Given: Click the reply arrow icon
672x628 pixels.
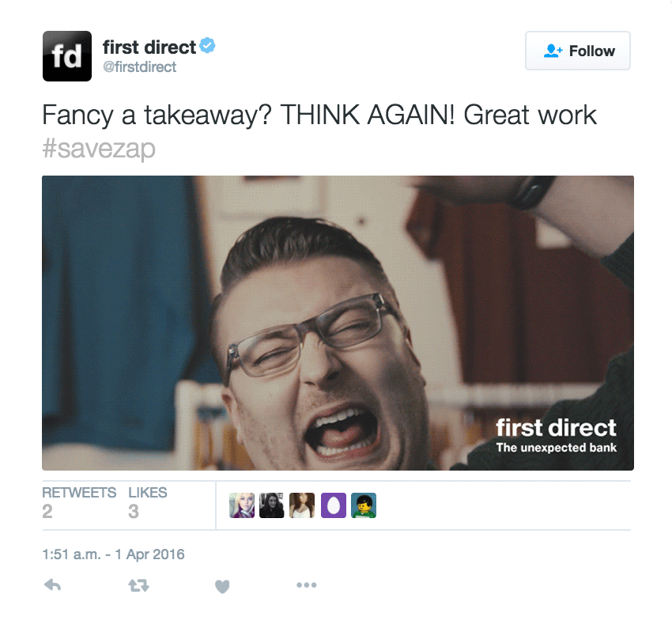Looking at the screenshot, I should (53, 584).
